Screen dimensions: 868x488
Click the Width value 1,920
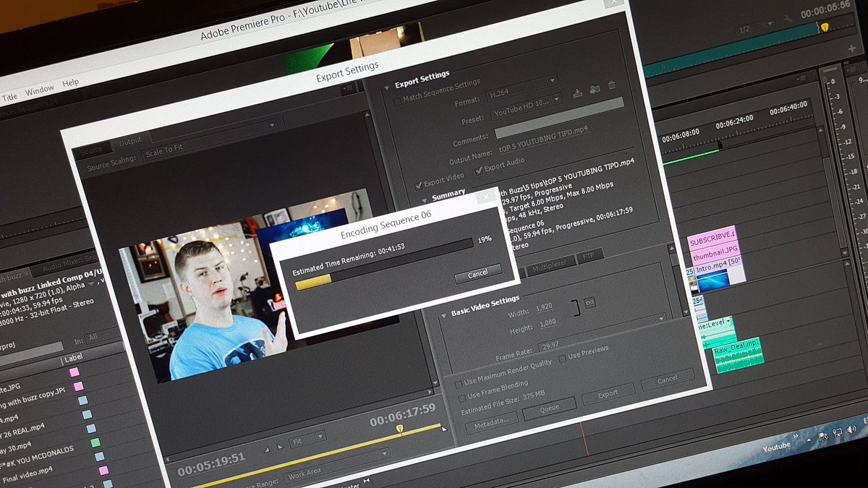pyautogui.click(x=543, y=307)
